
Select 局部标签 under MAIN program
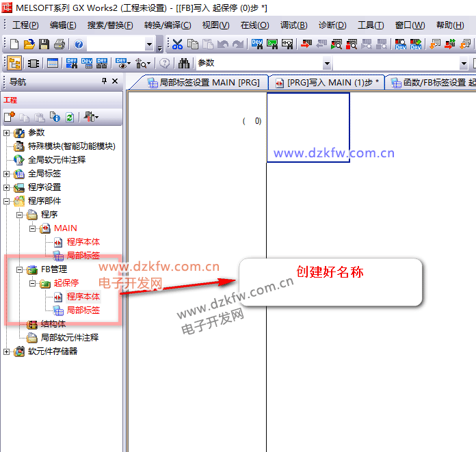point(83,256)
